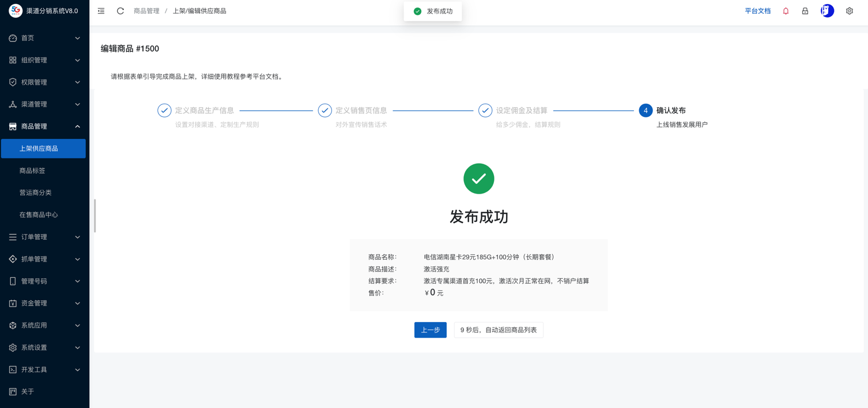Click the auto-return to product list button
868x408 pixels.
click(499, 330)
